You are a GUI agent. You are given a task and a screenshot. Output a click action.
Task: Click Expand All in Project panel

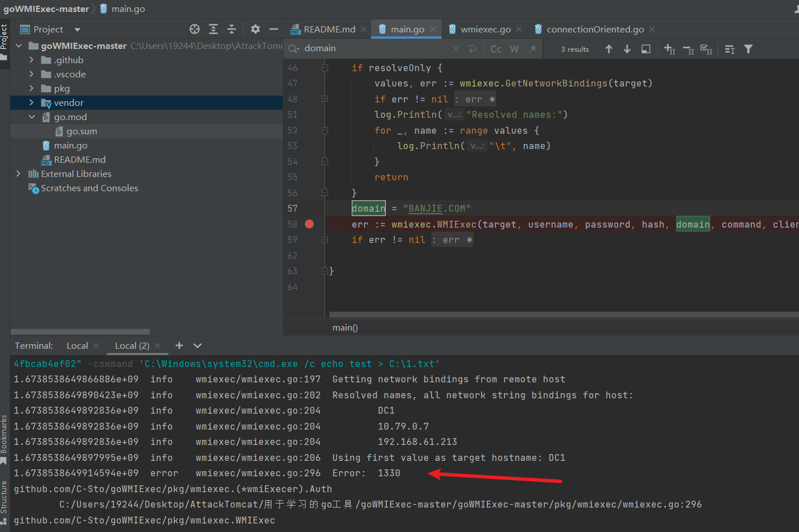point(213,29)
